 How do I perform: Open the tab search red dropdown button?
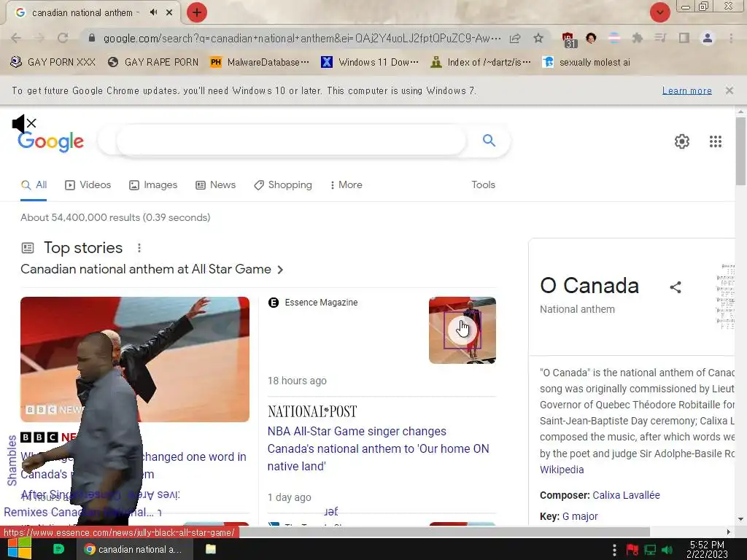point(659,12)
